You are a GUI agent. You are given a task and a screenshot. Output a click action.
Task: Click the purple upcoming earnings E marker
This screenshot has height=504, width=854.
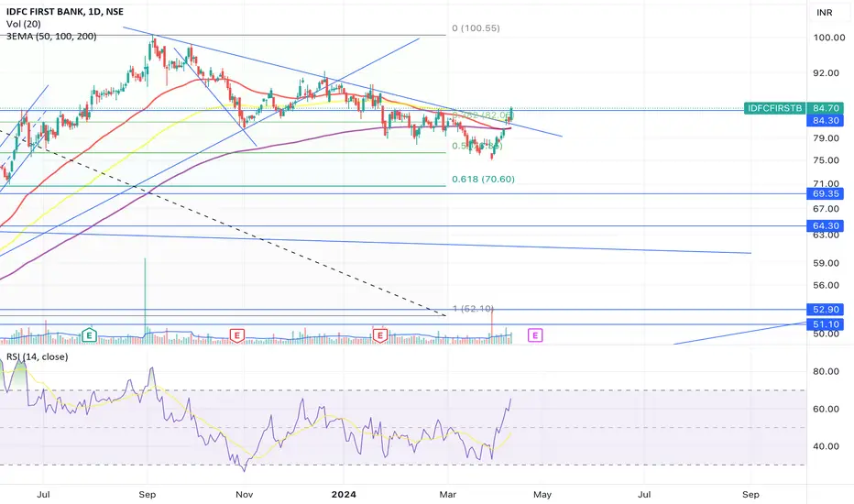535,335
